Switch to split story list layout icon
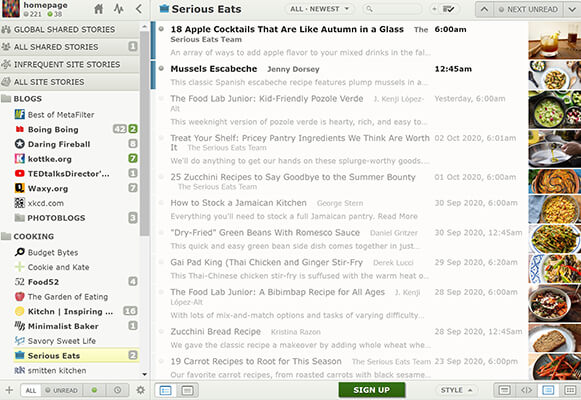This screenshot has height=400, width=581. (165, 390)
